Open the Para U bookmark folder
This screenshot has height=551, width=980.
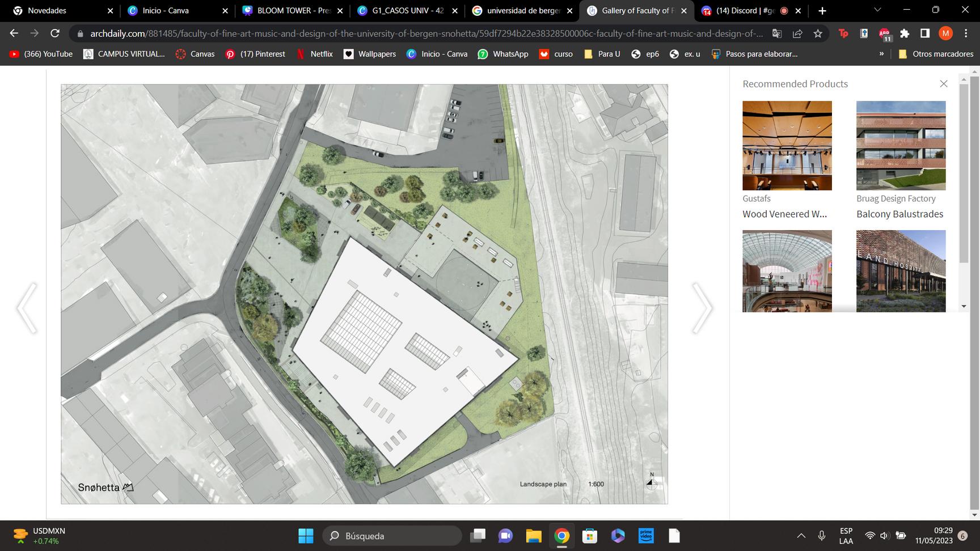(602, 54)
